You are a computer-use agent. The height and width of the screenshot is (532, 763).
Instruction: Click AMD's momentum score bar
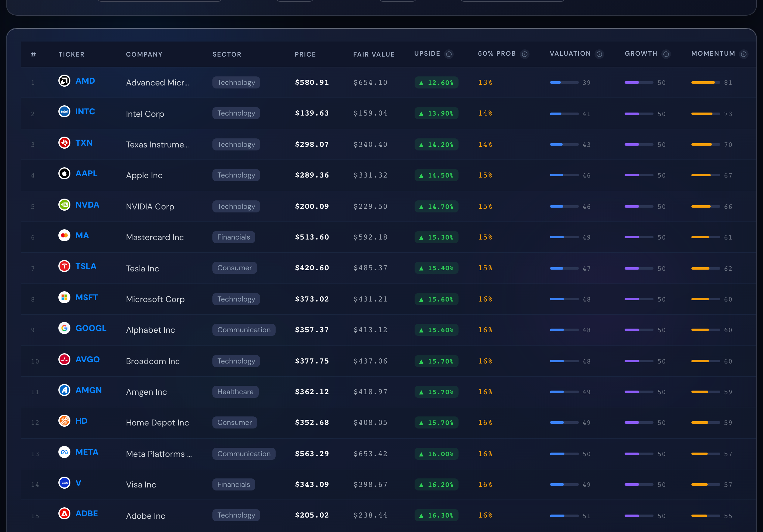[x=706, y=82]
